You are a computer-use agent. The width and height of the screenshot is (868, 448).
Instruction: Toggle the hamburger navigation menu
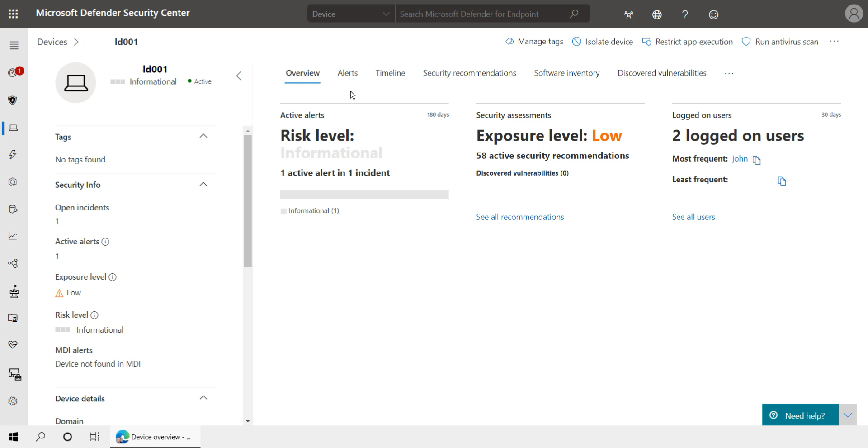[x=14, y=45]
